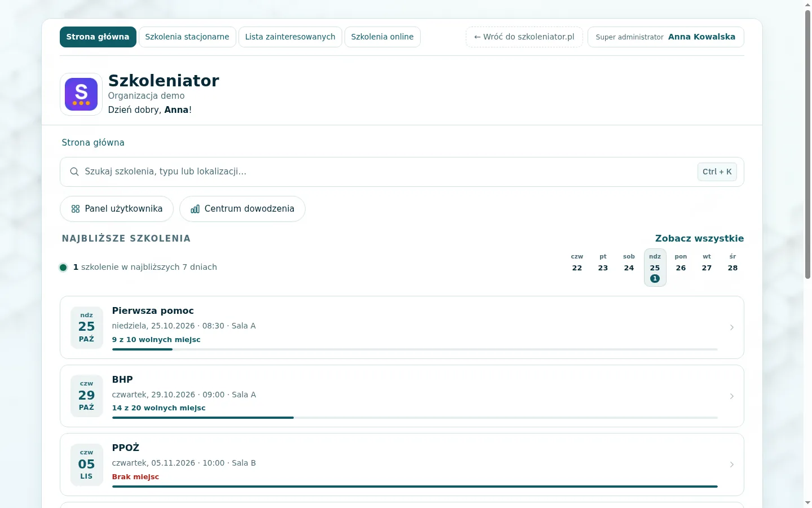812x508 pixels.
Task: Click the scrollbar down arrow
Action: [x=807, y=502]
